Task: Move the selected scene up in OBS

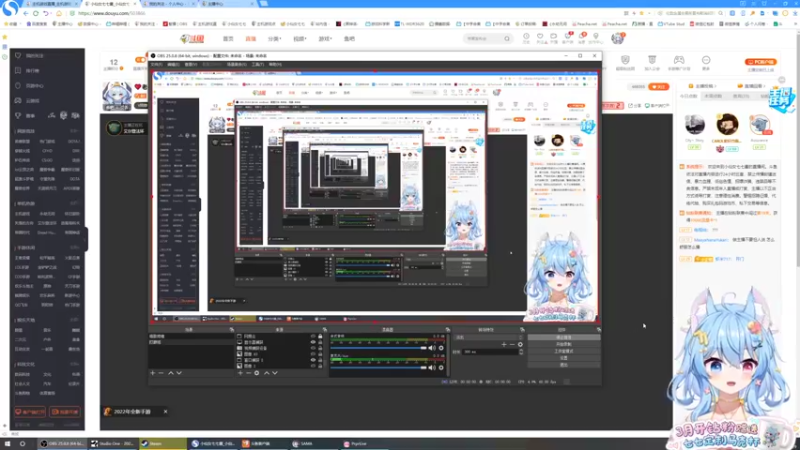Action: 170,373
